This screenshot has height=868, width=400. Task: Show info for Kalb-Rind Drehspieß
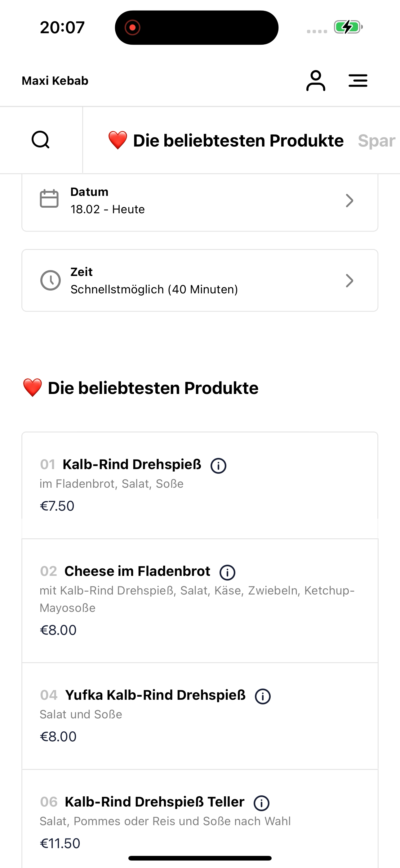pyautogui.click(x=219, y=466)
